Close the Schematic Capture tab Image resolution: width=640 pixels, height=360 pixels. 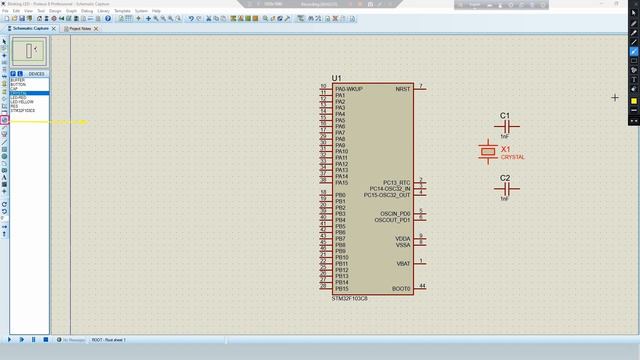(x=53, y=29)
